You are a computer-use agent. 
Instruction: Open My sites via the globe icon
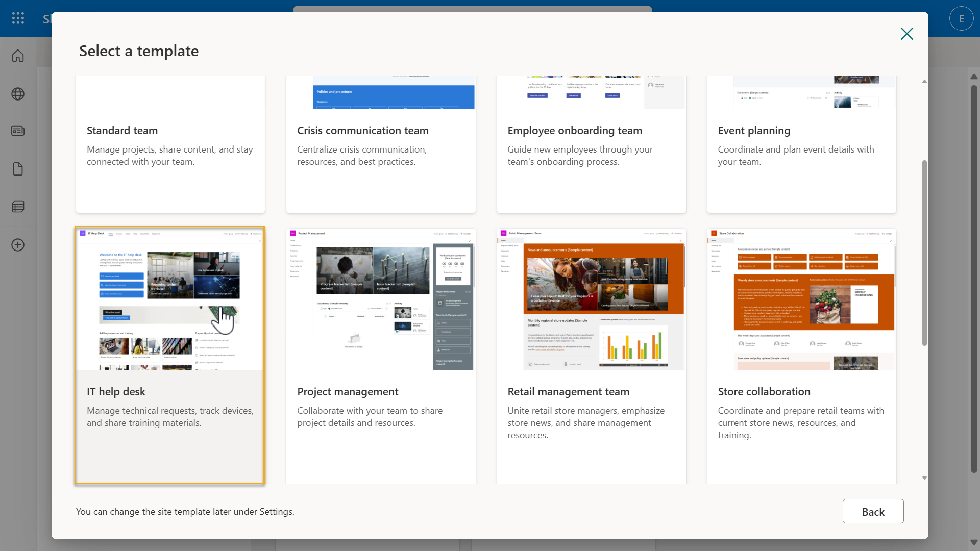click(17, 94)
